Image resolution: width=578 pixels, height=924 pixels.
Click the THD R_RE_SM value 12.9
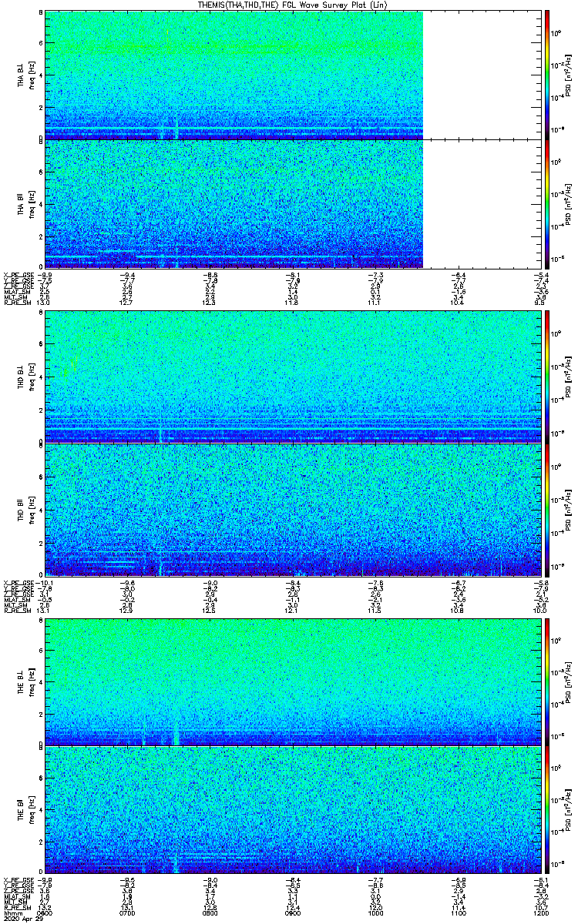[126, 611]
